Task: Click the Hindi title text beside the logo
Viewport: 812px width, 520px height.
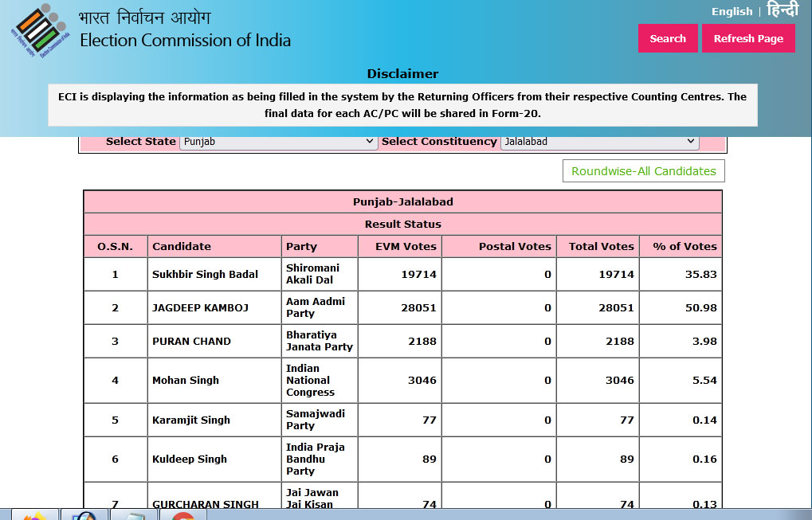Action: tap(145, 17)
